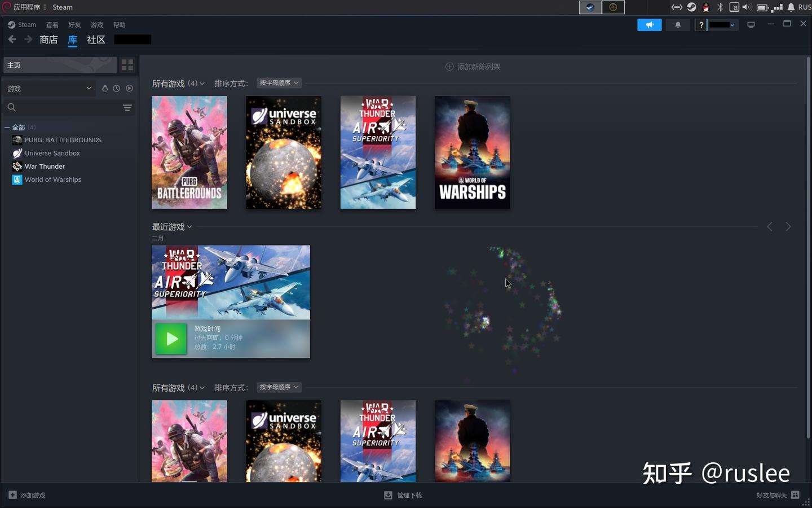Image resolution: width=812 pixels, height=508 pixels.
Task: Open the question mark avatar button
Action: click(701, 25)
